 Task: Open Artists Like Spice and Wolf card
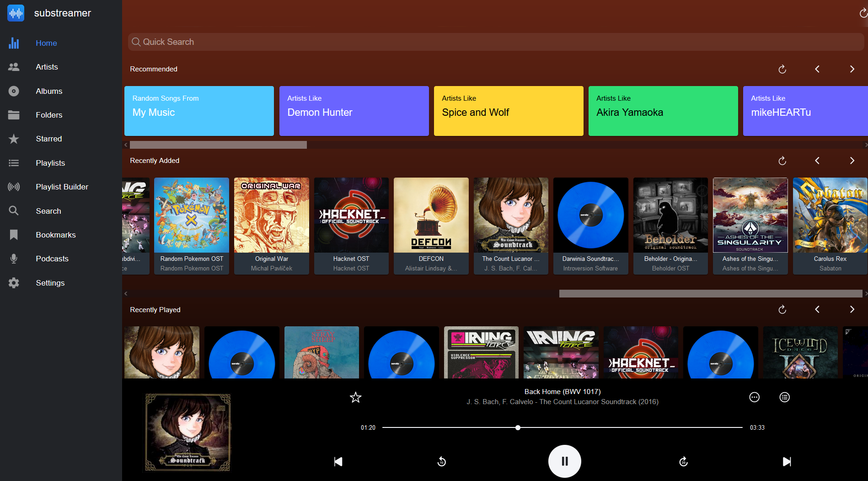tap(508, 111)
